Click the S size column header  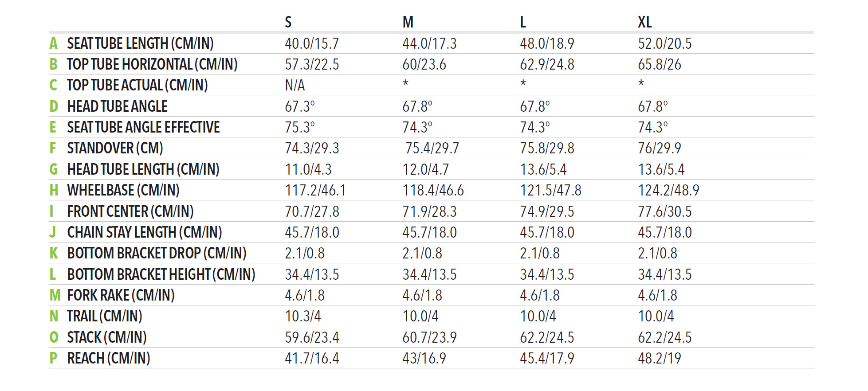(288, 22)
